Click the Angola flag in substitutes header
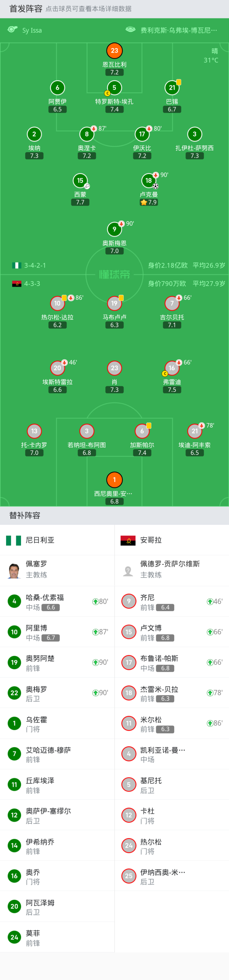 click(x=128, y=540)
